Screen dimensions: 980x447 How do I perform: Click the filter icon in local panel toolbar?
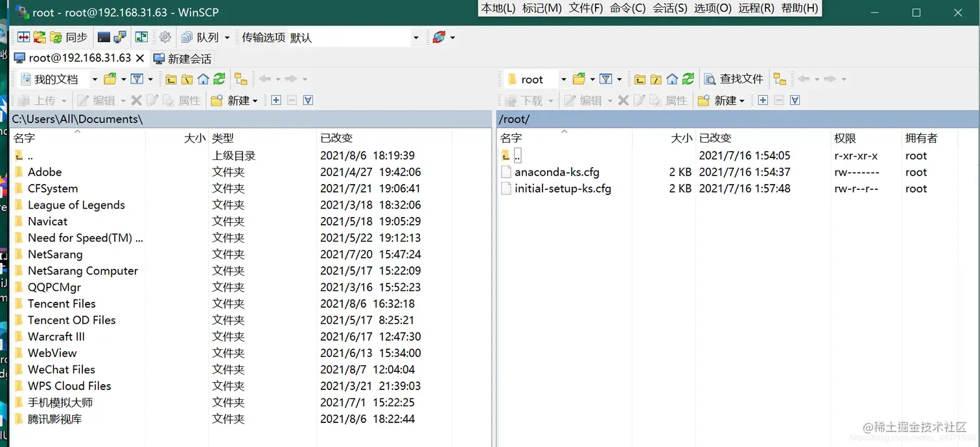137,79
